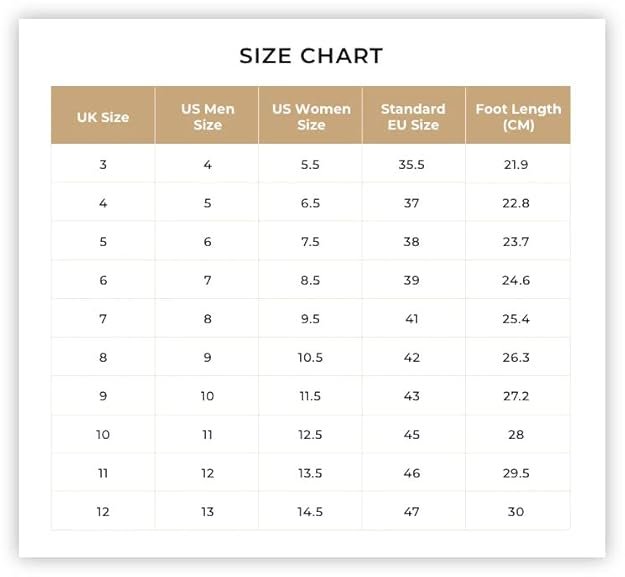The image size is (625, 577).
Task: Click the Standard EU Size header
Action: coord(413,117)
